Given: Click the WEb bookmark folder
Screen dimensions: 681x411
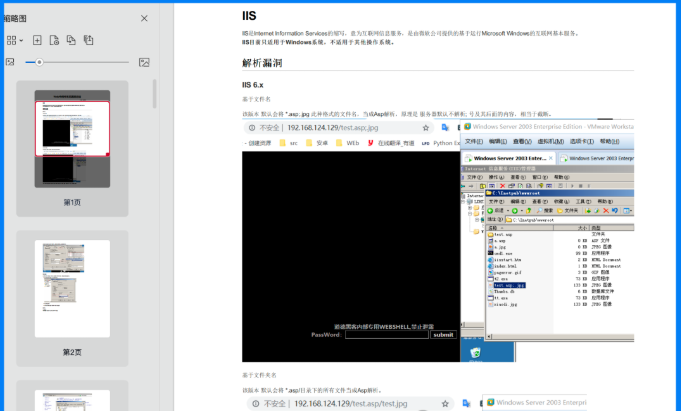Looking at the screenshot, I should pyautogui.click(x=348, y=143).
